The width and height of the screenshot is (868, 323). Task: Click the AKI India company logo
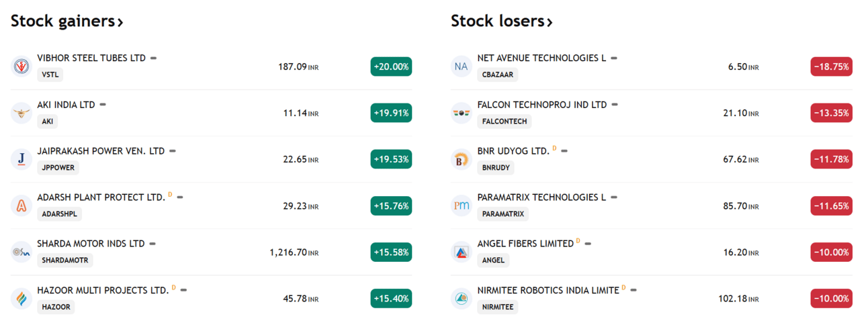[21, 113]
